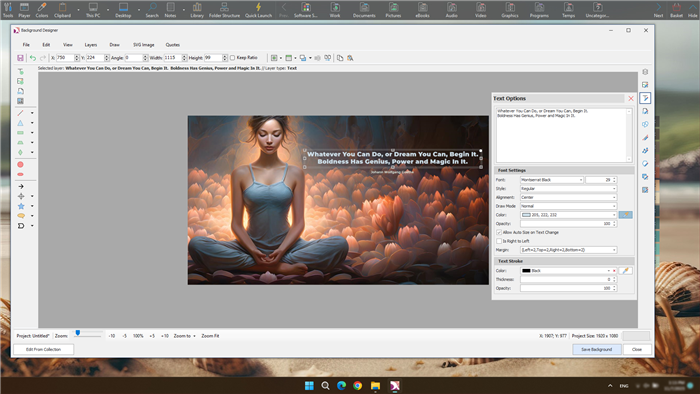Undo the last action

[x=33, y=58]
